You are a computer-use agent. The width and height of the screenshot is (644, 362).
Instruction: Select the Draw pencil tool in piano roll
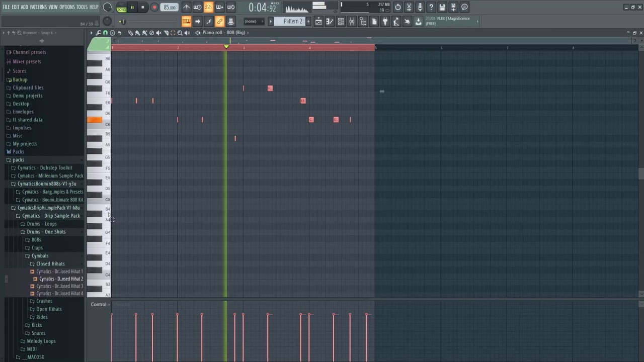coord(130,33)
